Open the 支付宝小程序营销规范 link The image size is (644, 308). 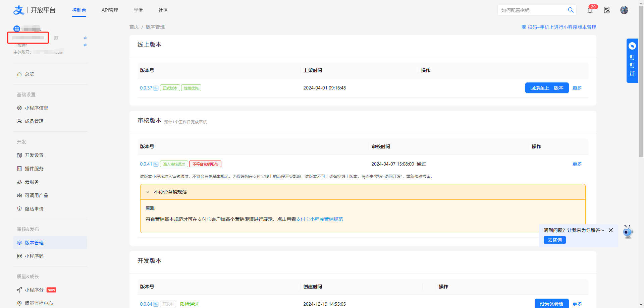pyautogui.click(x=319, y=219)
